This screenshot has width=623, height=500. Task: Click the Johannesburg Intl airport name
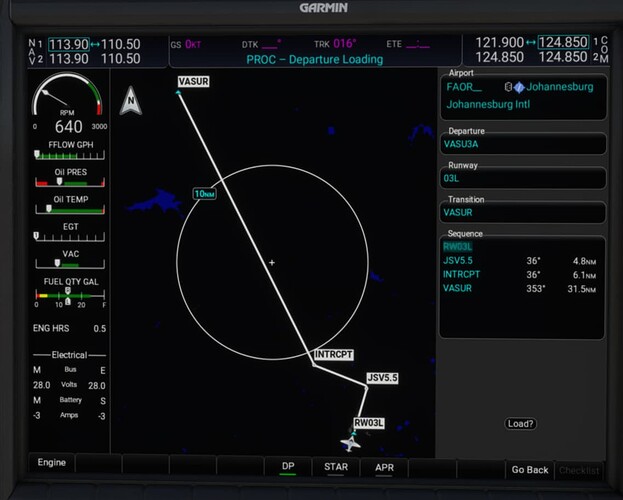tap(488, 105)
